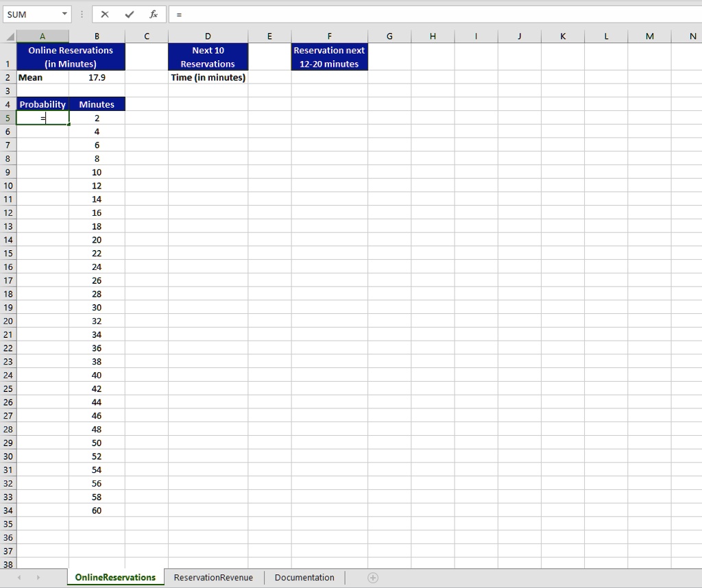The width and height of the screenshot is (702, 588).
Task: Open Insert Function via fx icon
Action: click(x=154, y=14)
